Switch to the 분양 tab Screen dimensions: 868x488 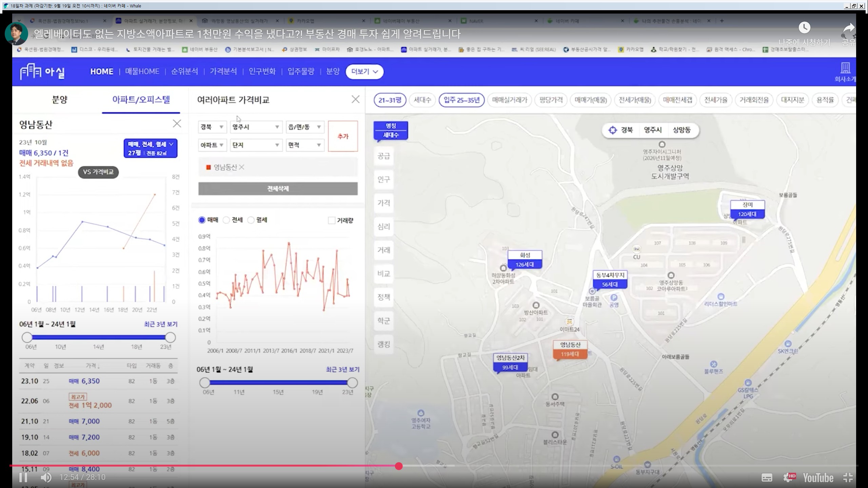[x=60, y=100]
